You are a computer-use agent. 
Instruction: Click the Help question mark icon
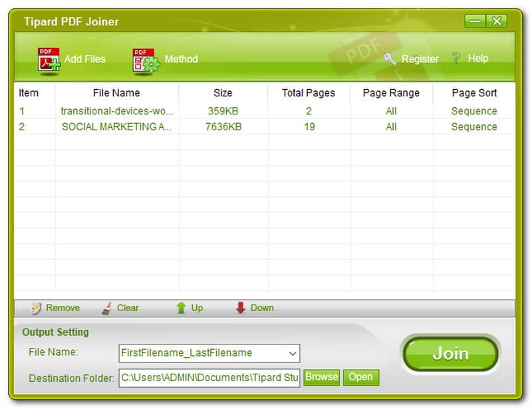click(456, 59)
